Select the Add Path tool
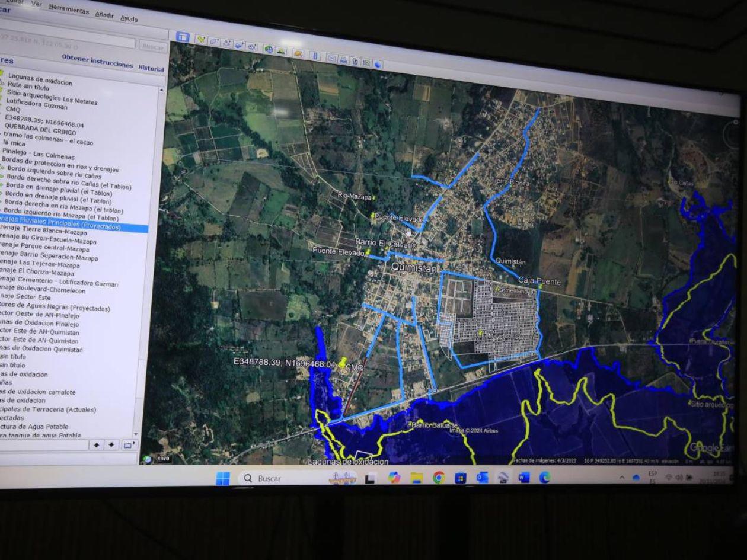The width and height of the screenshot is (747, 560). (x=226, y=43)
